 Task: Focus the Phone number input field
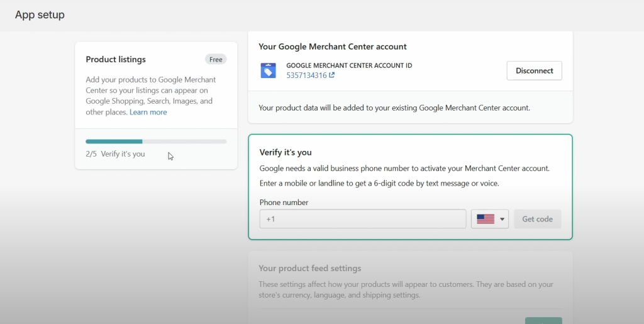click(363, 219)
